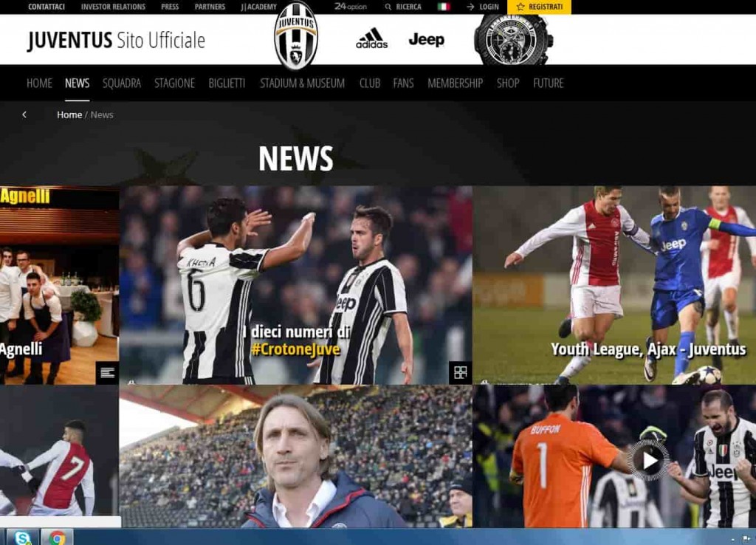Viewport: 756px width, 545px height.
Task: Open the I dieci numeri di CrotoneJuve article
Action: point(295,285)
